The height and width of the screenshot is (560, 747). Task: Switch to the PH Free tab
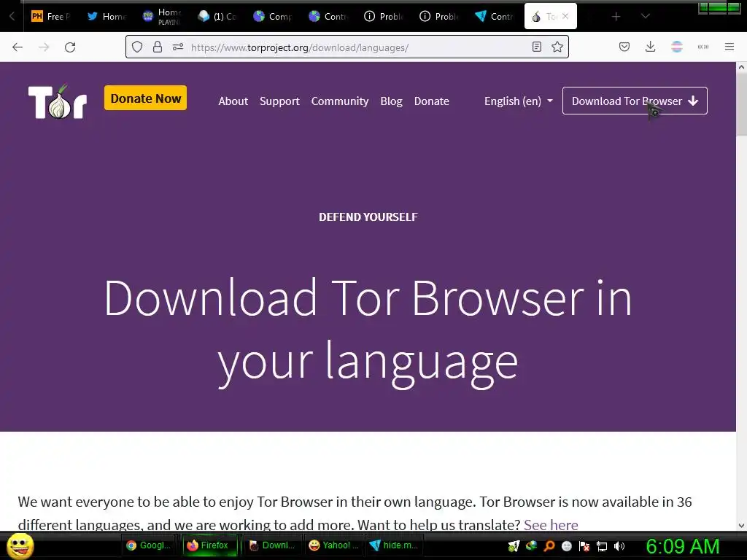(x=51, y=17)
